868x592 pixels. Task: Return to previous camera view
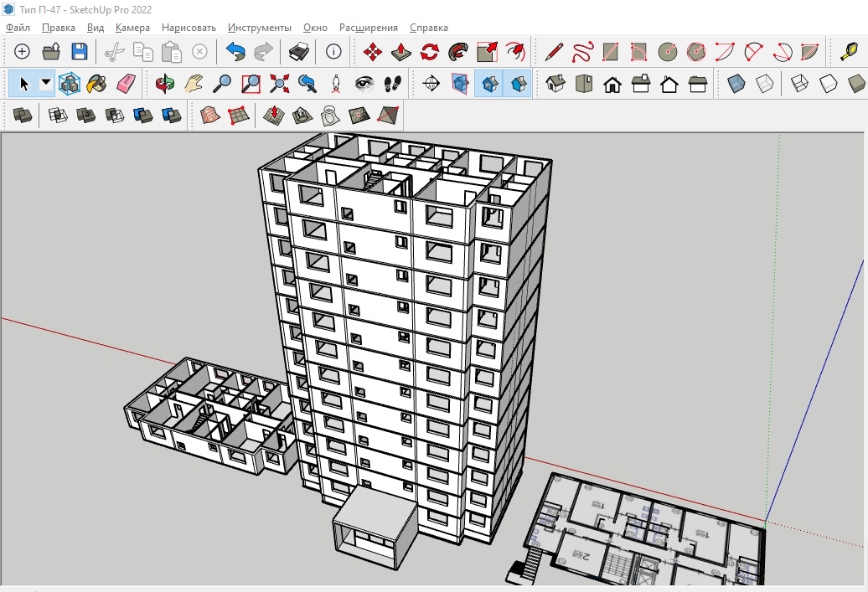point(307,84)
